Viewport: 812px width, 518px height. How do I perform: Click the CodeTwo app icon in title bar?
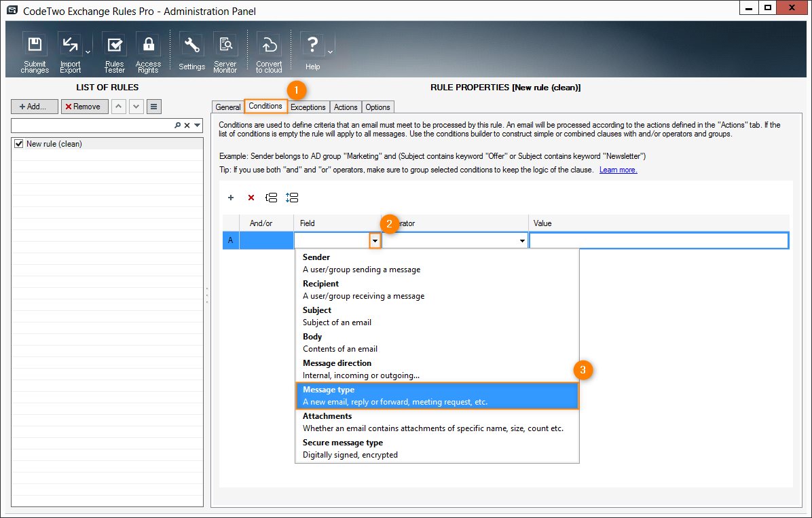[12, 10]
